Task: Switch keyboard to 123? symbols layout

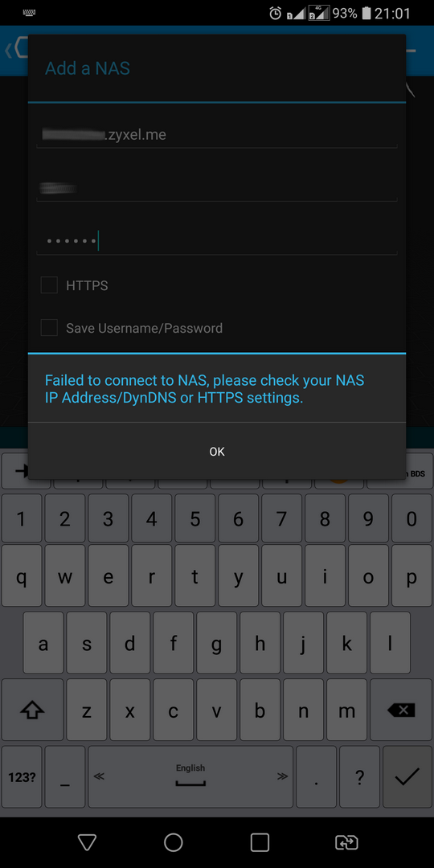Action: [23, 776]
